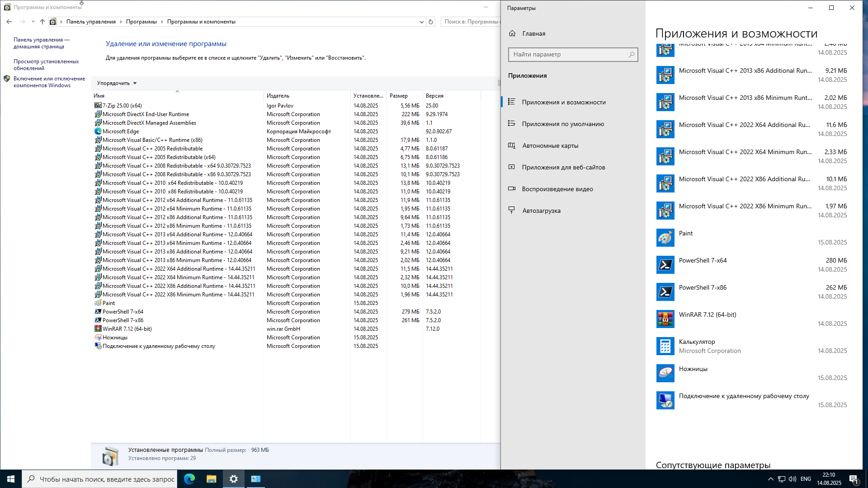
Task: Click the Поиск в: Программы search box
Action: (x=471, y=22)
